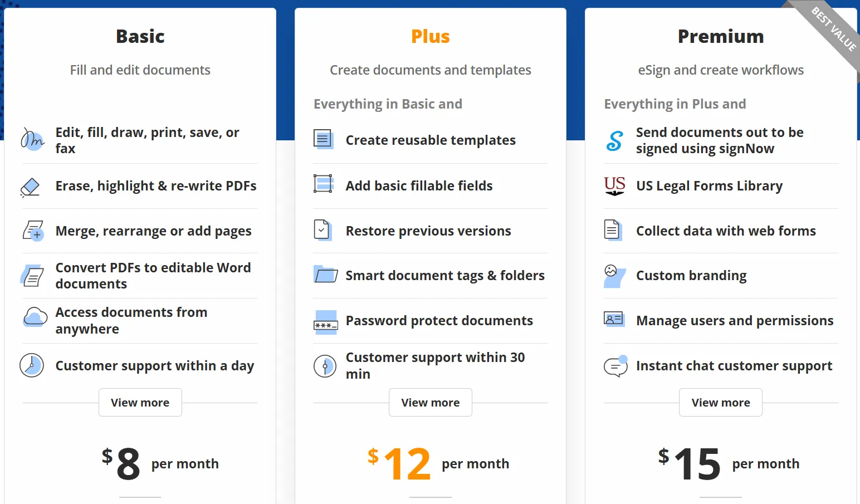Click the ID card icon for Manage users

pyautogui.click(x=614, y=319)
